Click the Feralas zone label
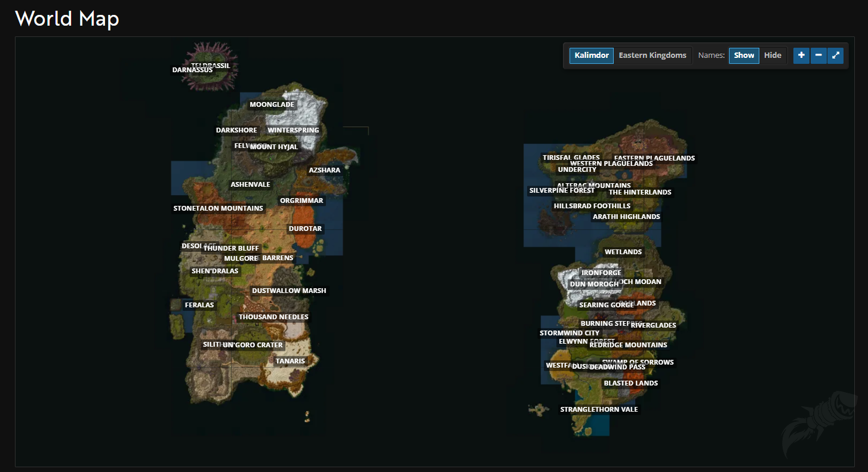The width and height of the screenshot is (868, 472). point(199,305)
